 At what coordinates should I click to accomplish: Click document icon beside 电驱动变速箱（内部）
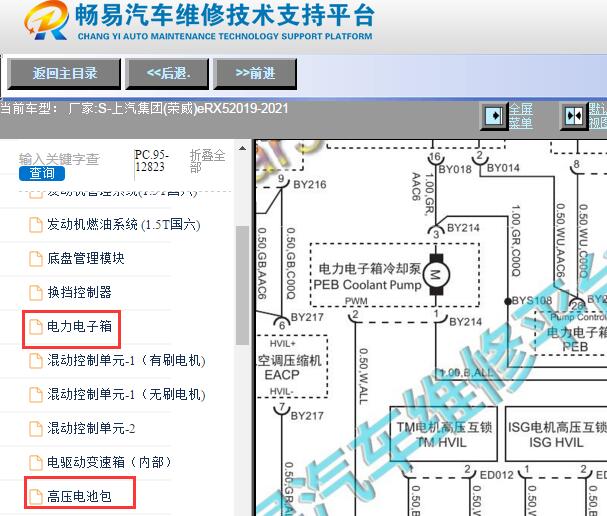pyautogui.click(x=36, y=463)
